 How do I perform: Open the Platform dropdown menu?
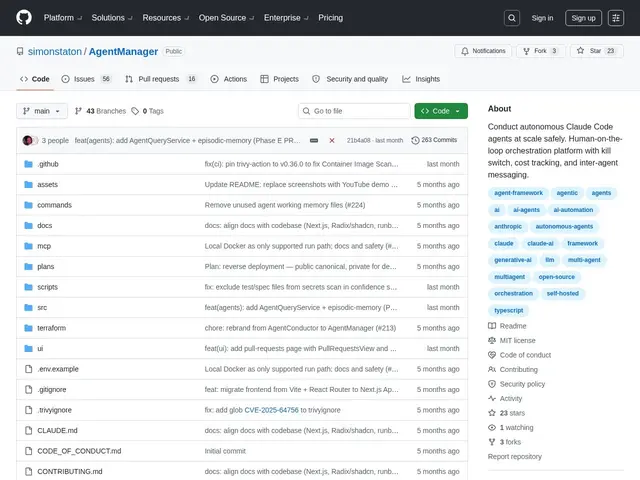pos(63,18)
